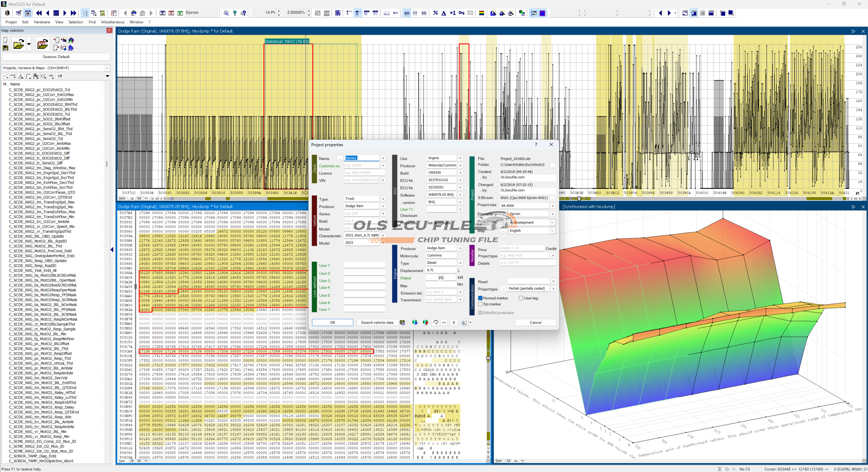Click the Customer no input field

pos(361,165)
